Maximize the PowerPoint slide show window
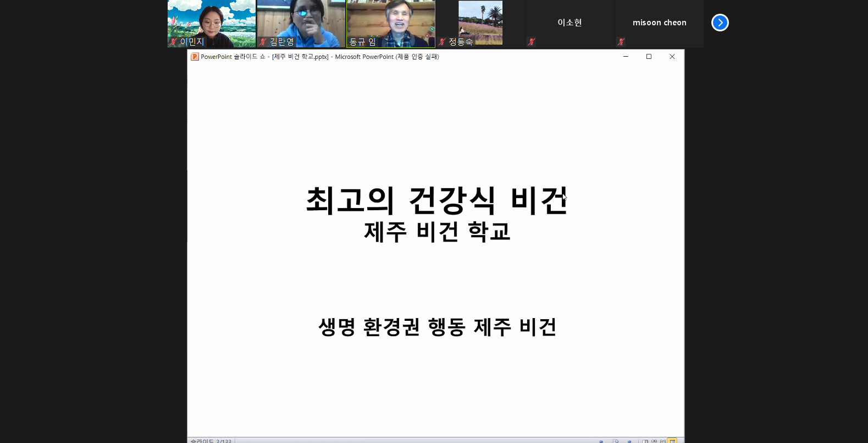Viewport: 868px width, 443px height. point(649,57)
